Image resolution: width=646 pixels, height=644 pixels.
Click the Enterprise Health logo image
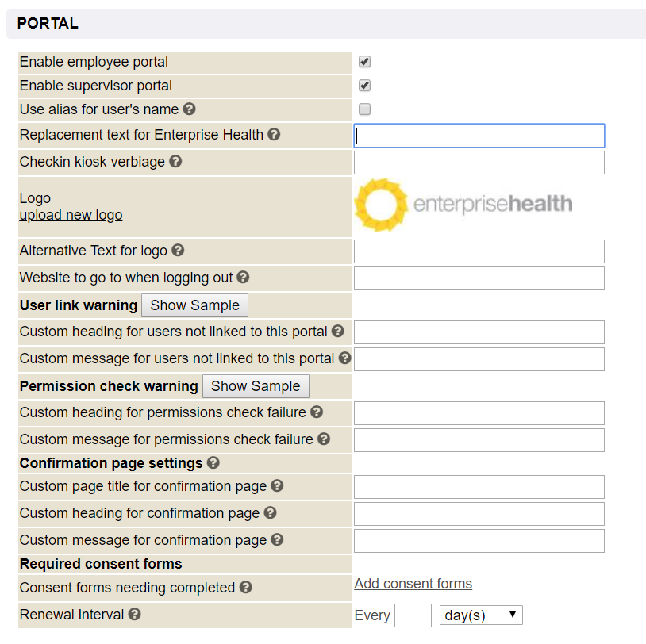463,205
